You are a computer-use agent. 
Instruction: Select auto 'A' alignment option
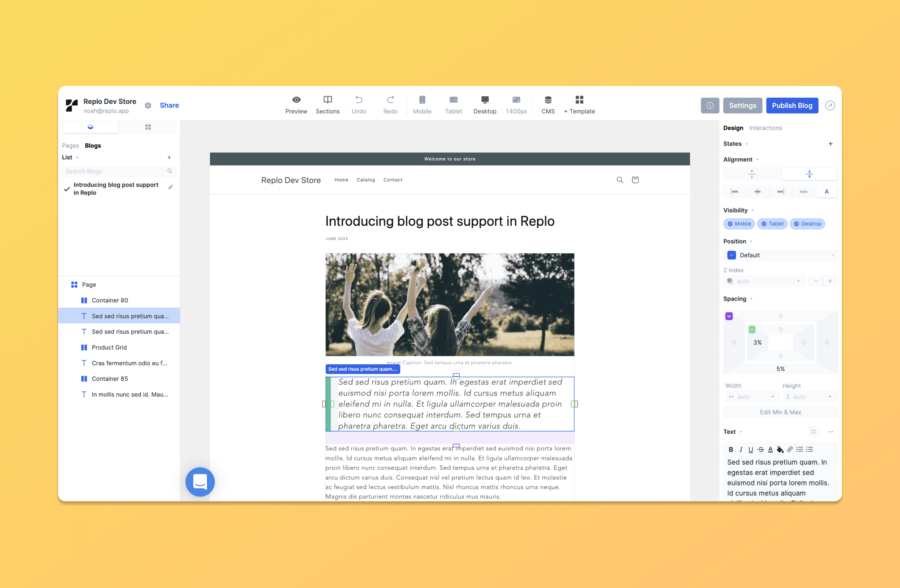[826, 191]
